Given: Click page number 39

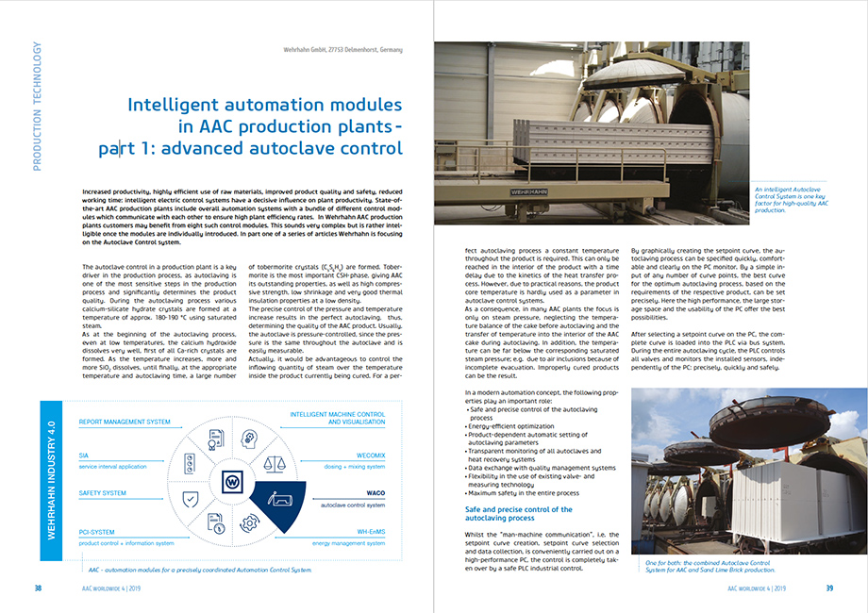Looking at the screenshot, I should (x=829, y=588).
